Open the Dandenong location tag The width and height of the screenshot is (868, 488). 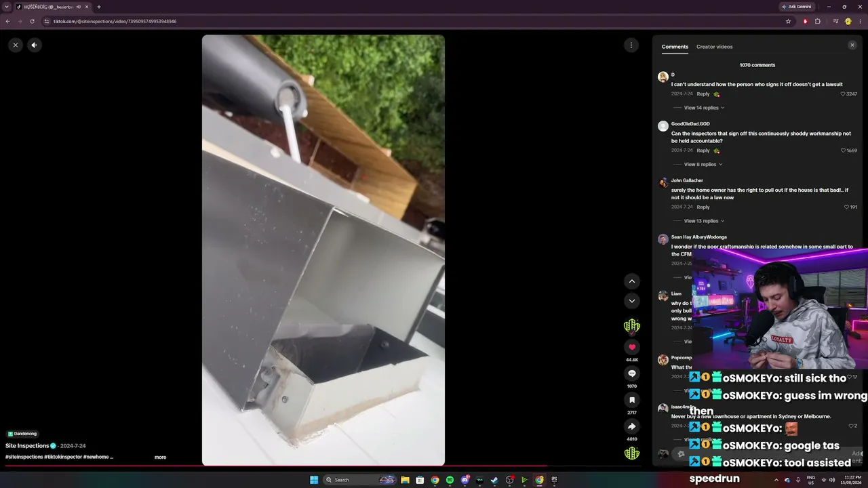pyautogui.click(x=22, y=434)
